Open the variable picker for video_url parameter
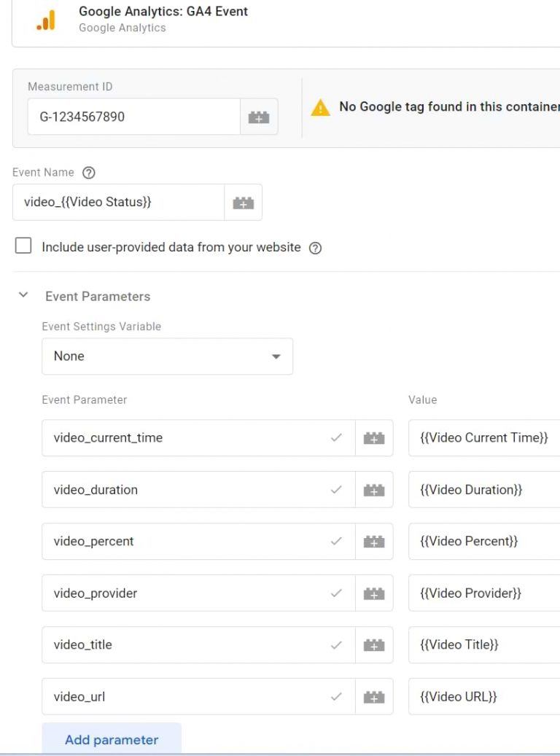This screenshot has height=756, width=560. 373,696
